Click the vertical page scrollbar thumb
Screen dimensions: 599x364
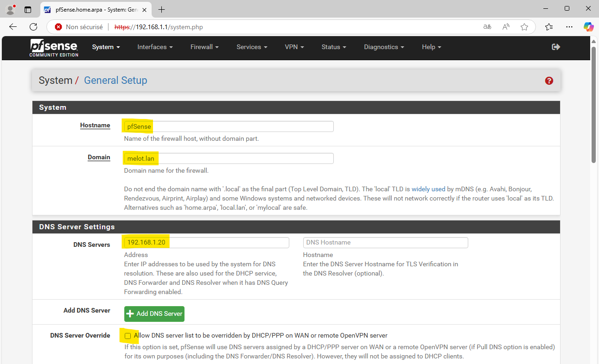[x=594, y=104]
